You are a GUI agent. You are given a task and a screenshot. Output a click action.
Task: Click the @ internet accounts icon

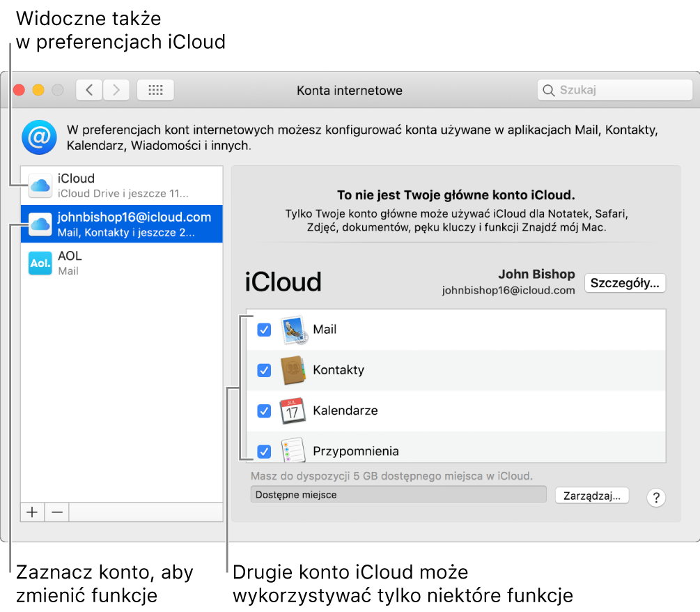(39, 137)
